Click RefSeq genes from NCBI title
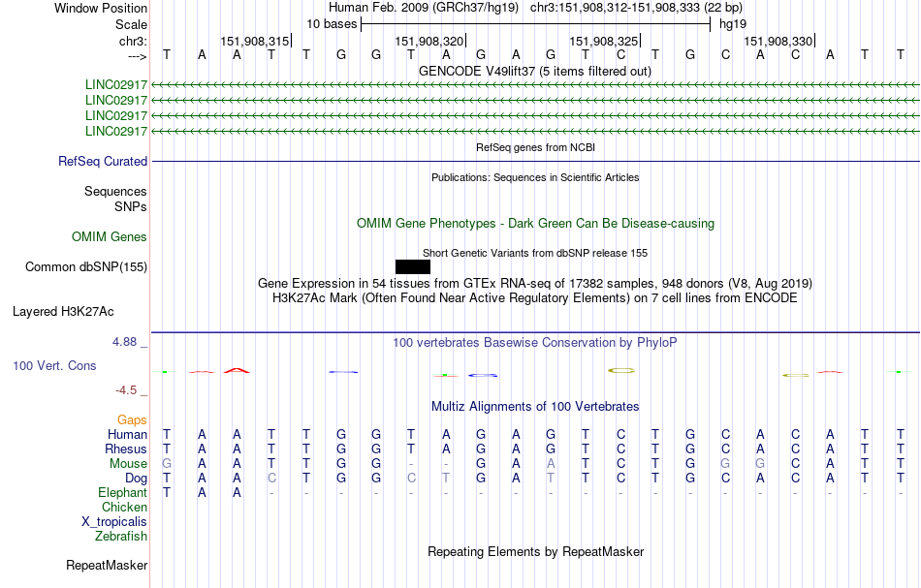Viewport: 921px width, 588px height. click(x=536, y=147)
